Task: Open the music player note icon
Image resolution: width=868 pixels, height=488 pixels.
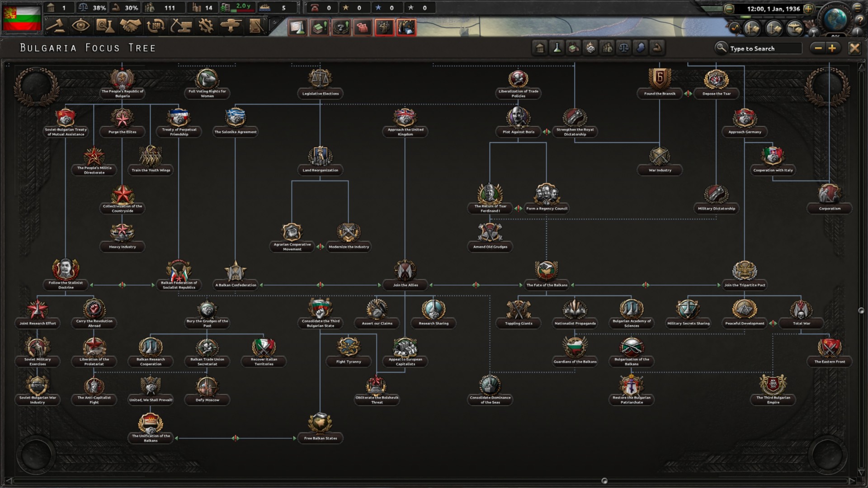Action: [735, 28]
